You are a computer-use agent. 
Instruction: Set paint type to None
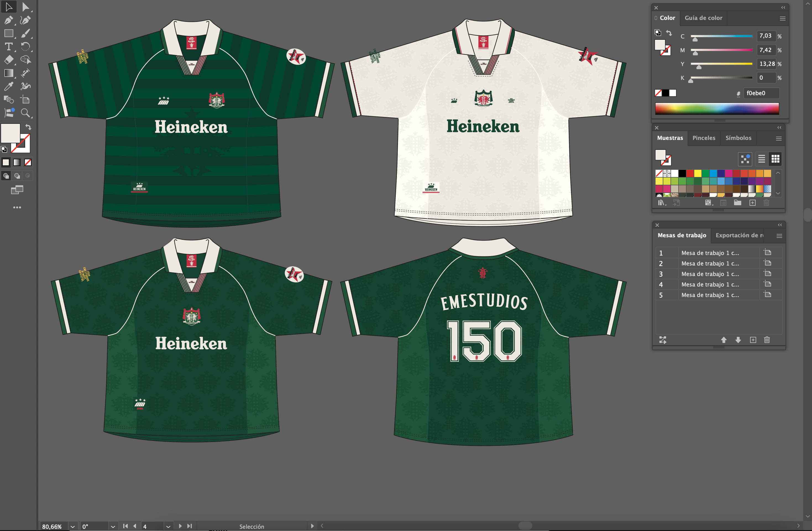28,162
